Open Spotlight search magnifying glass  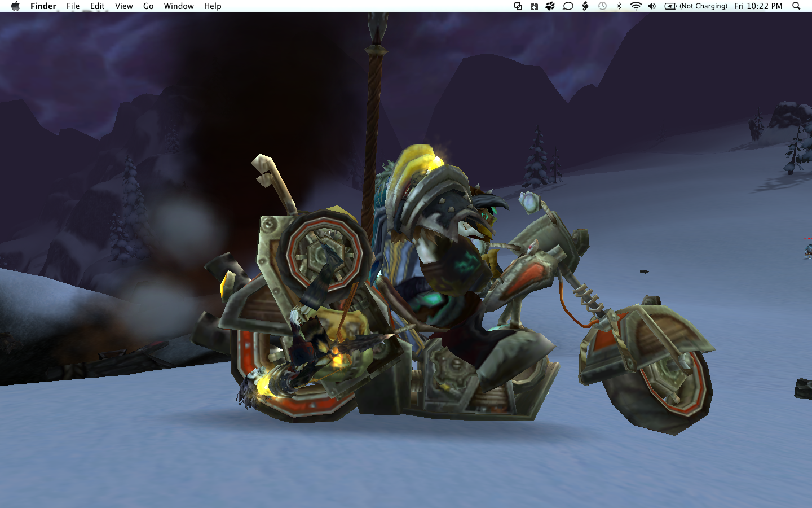pyautogui.click(x=796, y=6)
